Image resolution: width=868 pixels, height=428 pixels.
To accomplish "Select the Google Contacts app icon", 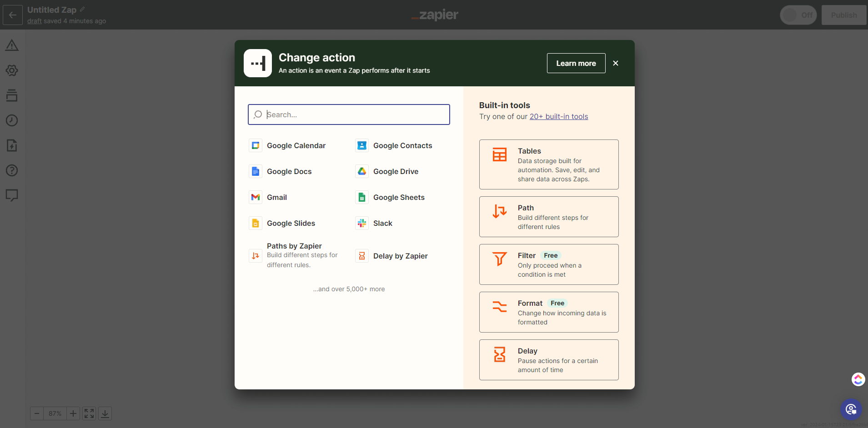I will click(x=362, y=145).
